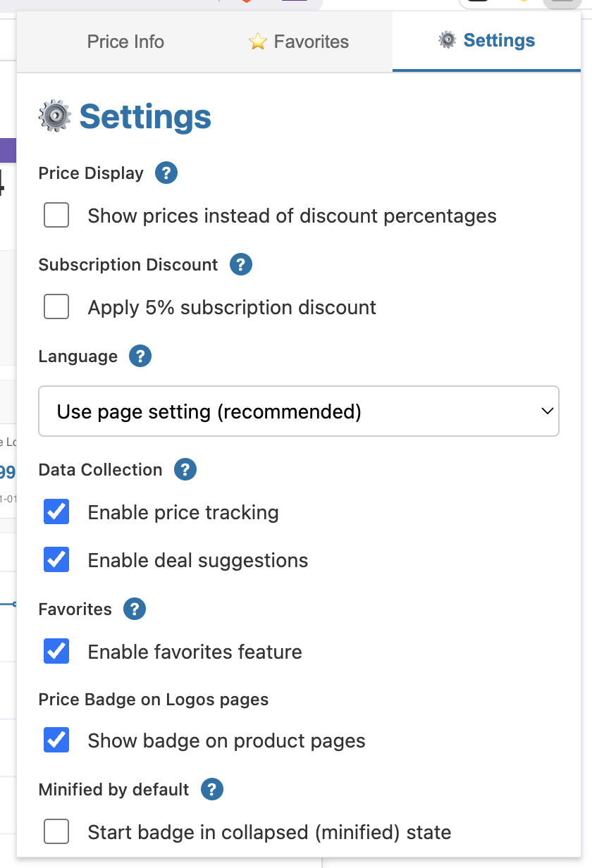The image size is (592, 868).
Task: Click the Favorites section help icon
Action: pos(134,609)
